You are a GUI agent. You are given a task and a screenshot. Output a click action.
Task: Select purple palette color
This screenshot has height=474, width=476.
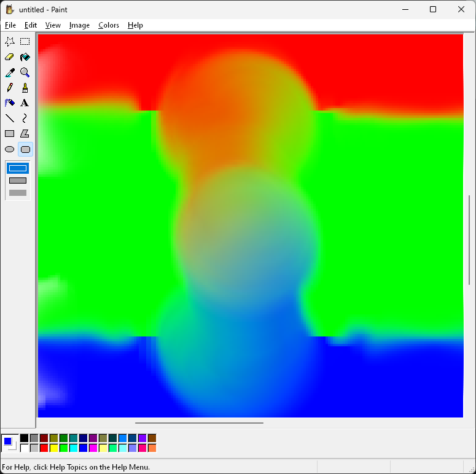coord(93,438)
